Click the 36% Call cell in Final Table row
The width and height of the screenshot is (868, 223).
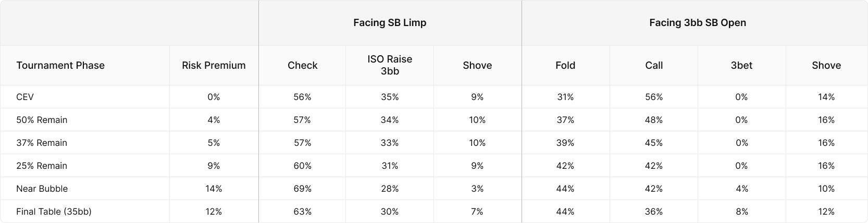(654, 212)
